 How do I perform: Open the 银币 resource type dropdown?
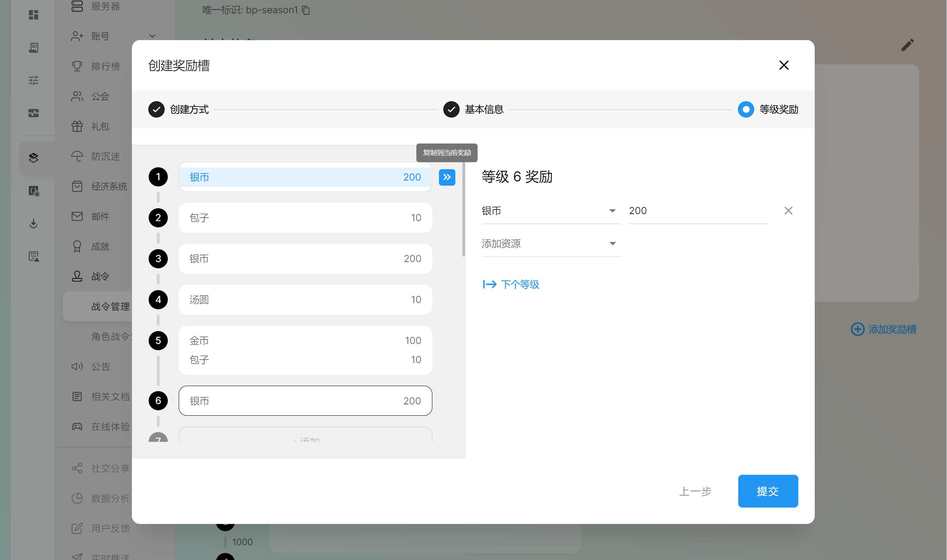551,211
